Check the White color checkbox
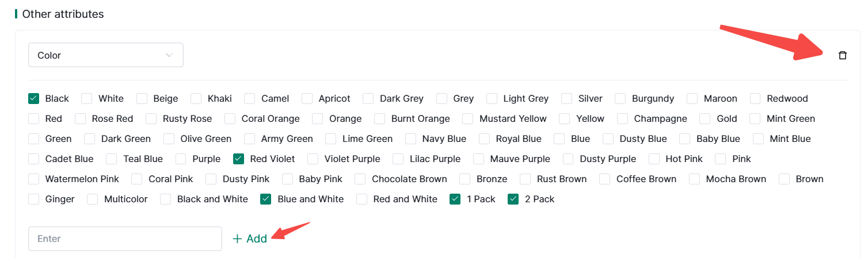 click(87, 98)
